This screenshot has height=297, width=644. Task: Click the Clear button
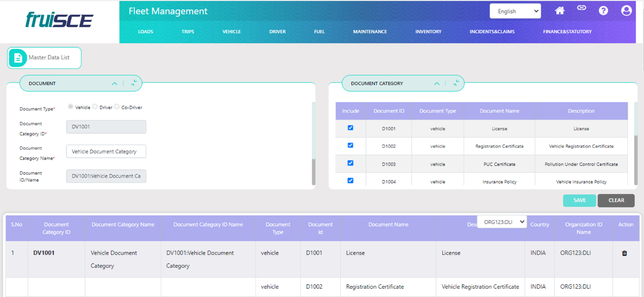coord(616,200)
